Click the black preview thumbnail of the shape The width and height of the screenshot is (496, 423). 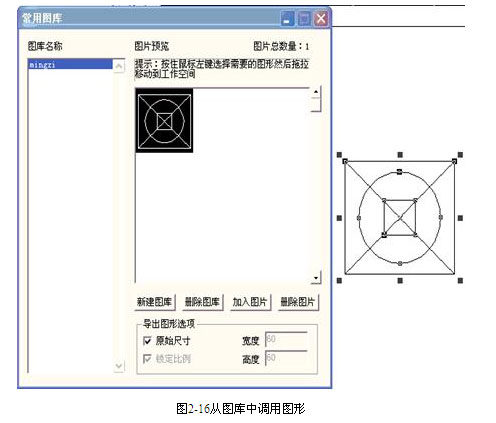164,121
